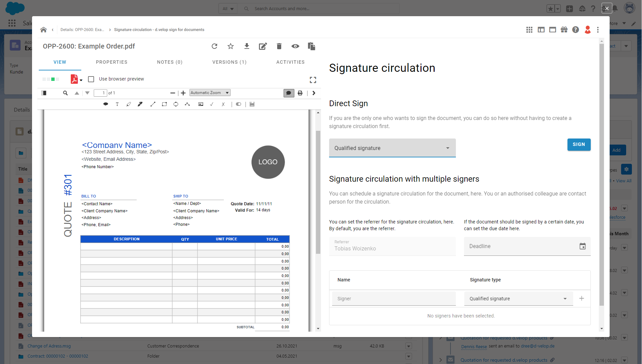Select the freehand ink drawing tool
Screen dimensions: 642x364
click(140, 104)
